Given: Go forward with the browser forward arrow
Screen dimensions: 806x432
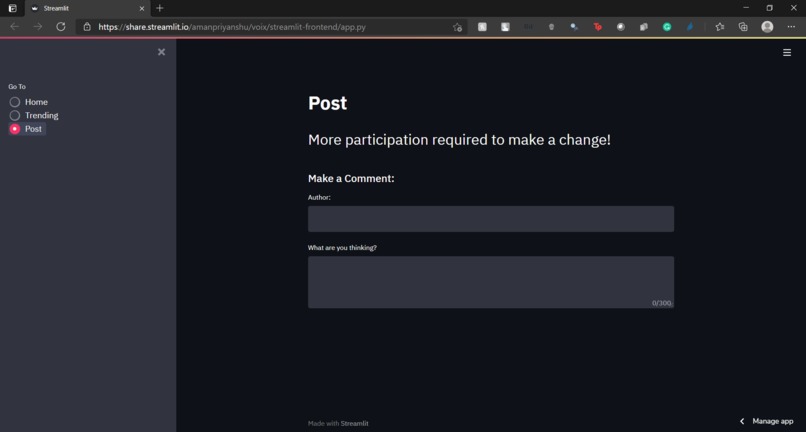Looking at the screenshot, I should pyautogui.click(x=38, y=27).
